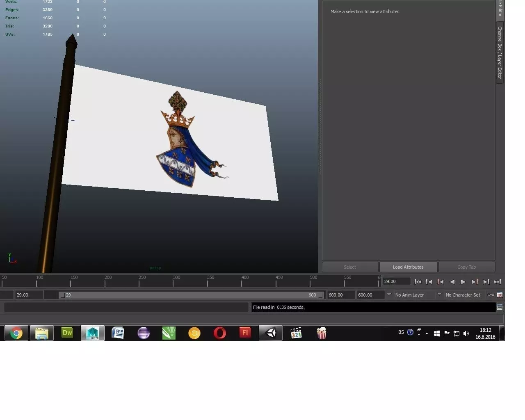Viewport: 525px width, 420px height.
Task: Open the Channel Box / Layer Editor tab
Action: pyautogui.click(x=500, y=52)
